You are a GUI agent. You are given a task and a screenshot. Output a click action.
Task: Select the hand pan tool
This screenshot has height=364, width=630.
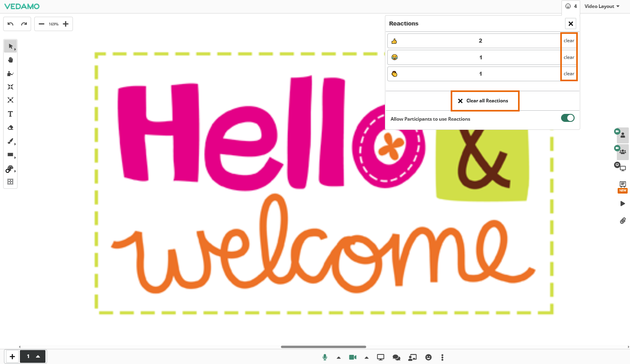click(10, 60)
